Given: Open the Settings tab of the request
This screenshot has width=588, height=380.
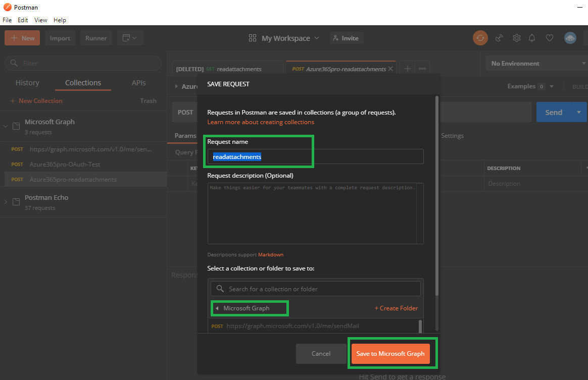Looking at the screenshot, I should [x=452, y=135].
